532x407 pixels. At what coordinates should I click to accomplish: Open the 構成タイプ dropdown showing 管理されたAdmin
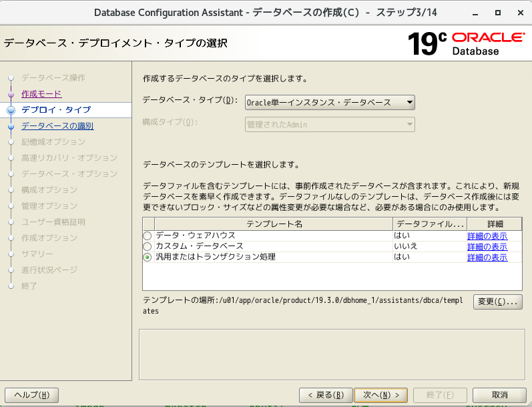coord(330,125)
